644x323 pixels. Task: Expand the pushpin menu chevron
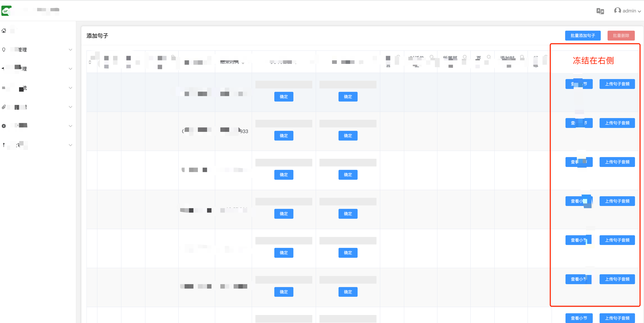pos(70,145)
